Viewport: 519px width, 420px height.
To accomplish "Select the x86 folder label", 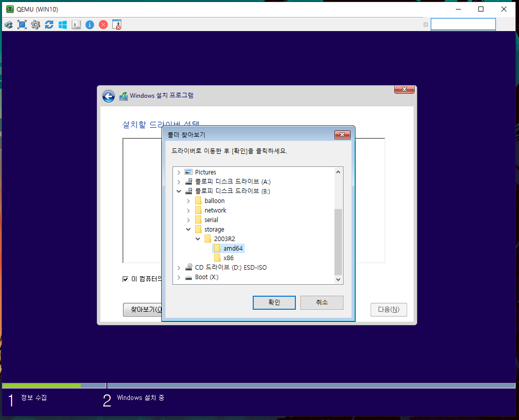I will (228, 258).
